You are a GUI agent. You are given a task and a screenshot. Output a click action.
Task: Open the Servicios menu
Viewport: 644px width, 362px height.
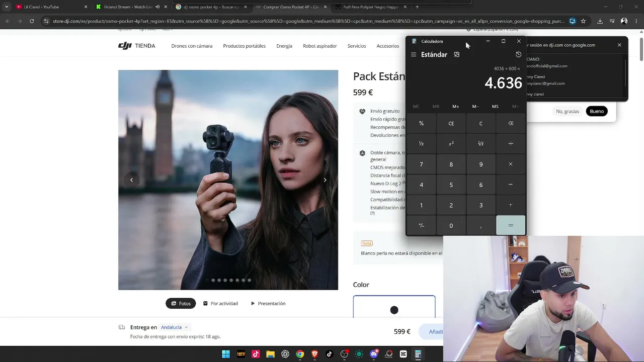[357, 46]
